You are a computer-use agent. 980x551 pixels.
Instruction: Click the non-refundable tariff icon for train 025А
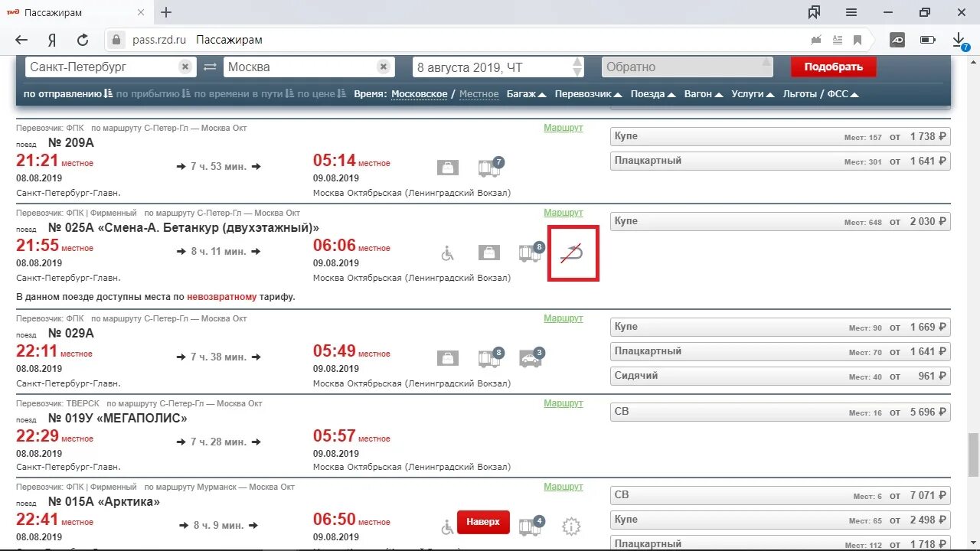coord(573,253)
